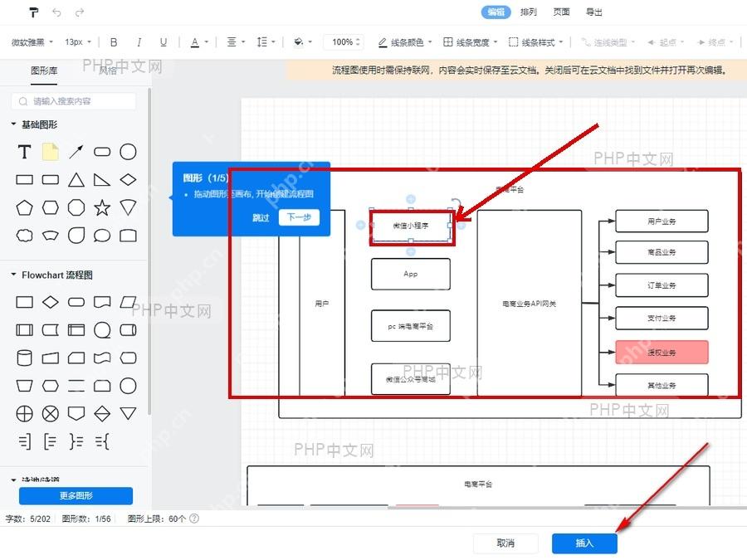Select the flowchart merge triangle shape
Viewport: 747px width, 560px height.
tap(128, 413)
